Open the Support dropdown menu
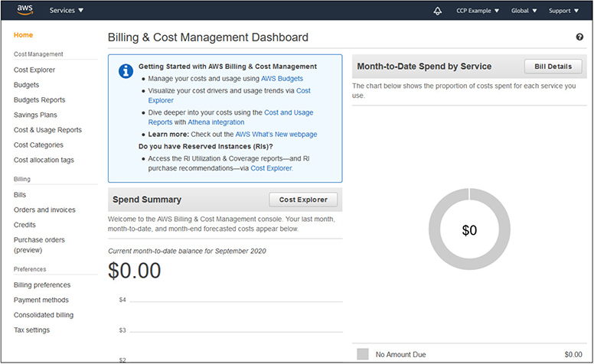Screen dimensions: 594x364 [563, 11]
